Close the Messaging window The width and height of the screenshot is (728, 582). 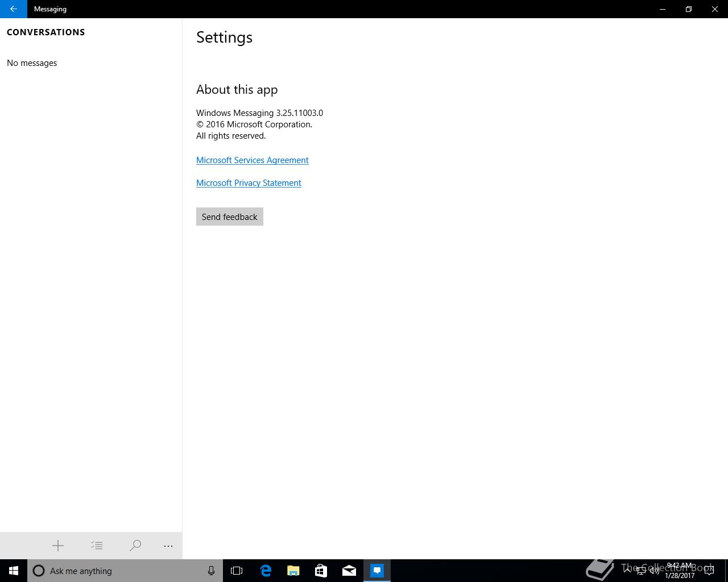click(715, 9)
